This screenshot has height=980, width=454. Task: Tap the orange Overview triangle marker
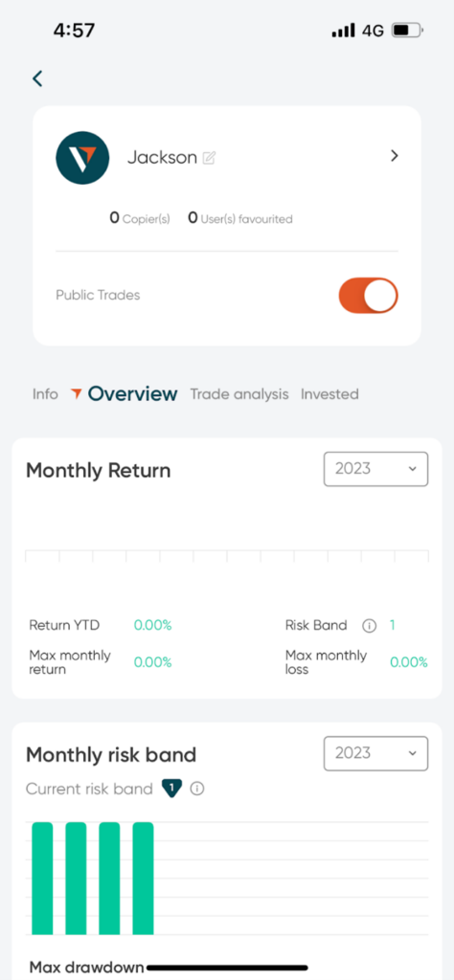tap(77, 393)
